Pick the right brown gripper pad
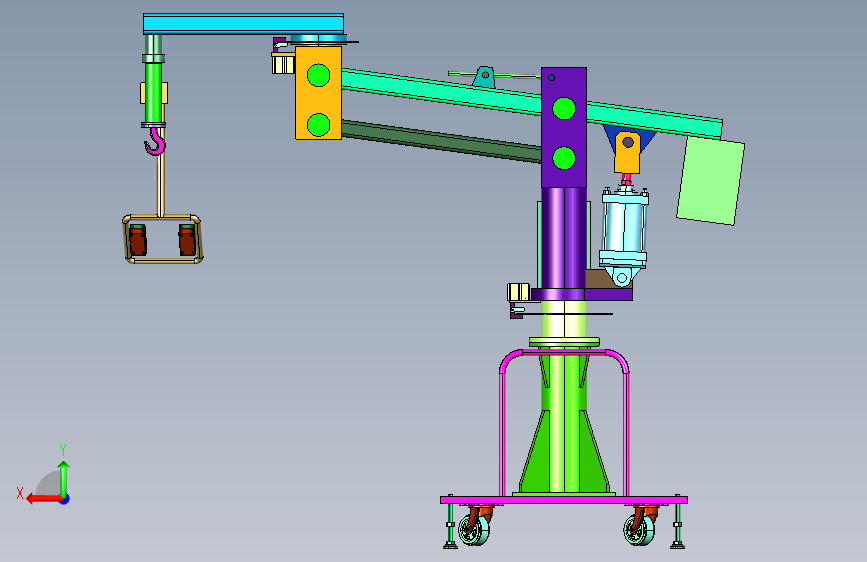Screen dimensions: 867x562 pos(187,240)
